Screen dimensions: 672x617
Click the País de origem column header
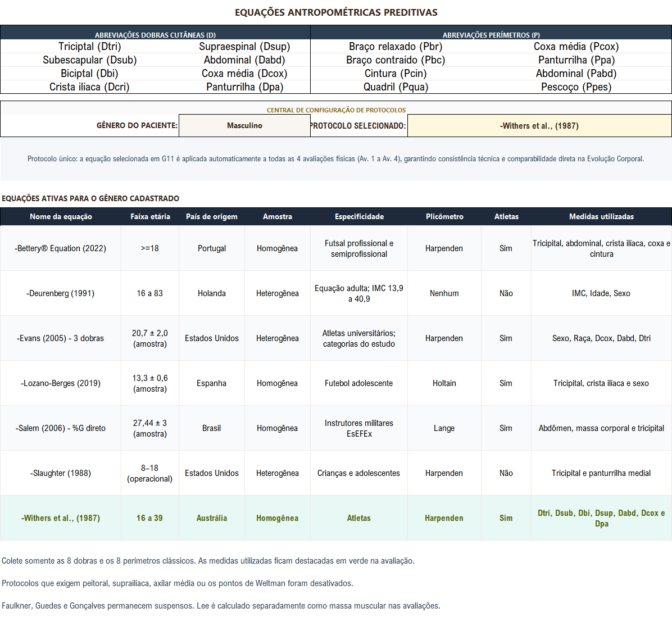tap(212, 217)
